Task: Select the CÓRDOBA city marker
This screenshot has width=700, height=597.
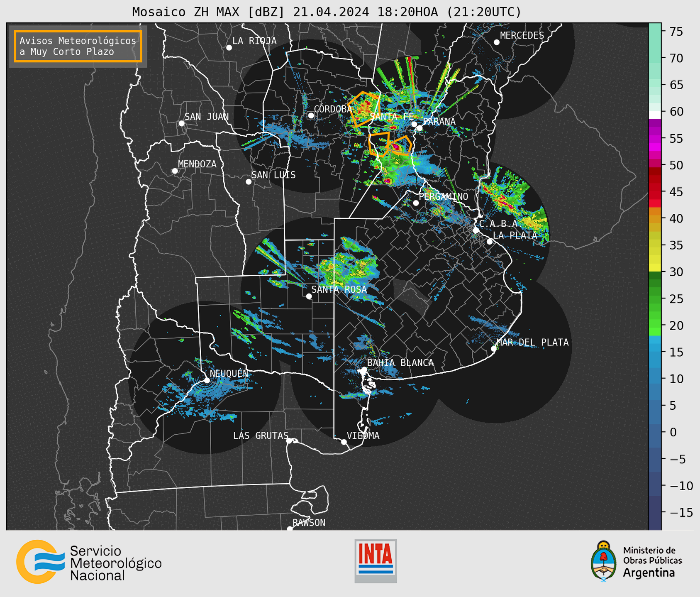Action: coord(311,115)
